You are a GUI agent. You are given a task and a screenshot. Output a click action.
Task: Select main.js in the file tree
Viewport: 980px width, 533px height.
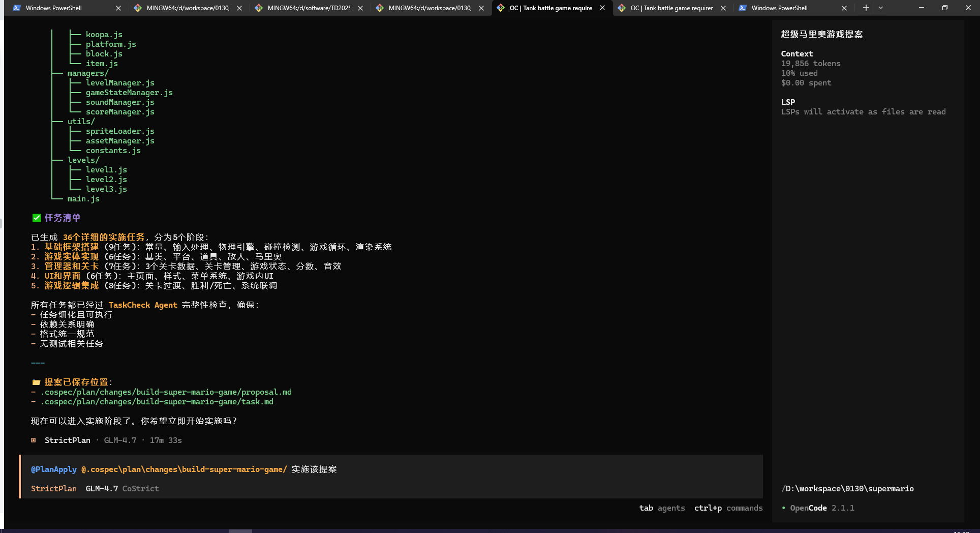(83, 199)
